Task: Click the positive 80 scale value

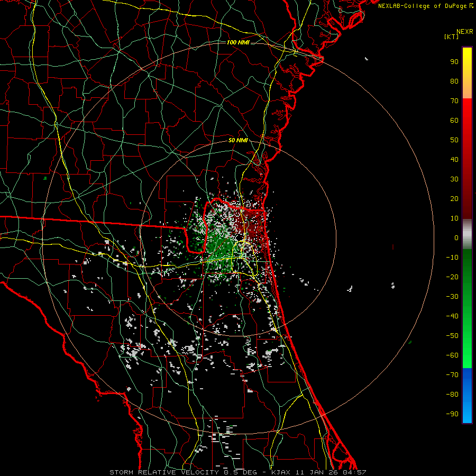Action: click(454, 81)
